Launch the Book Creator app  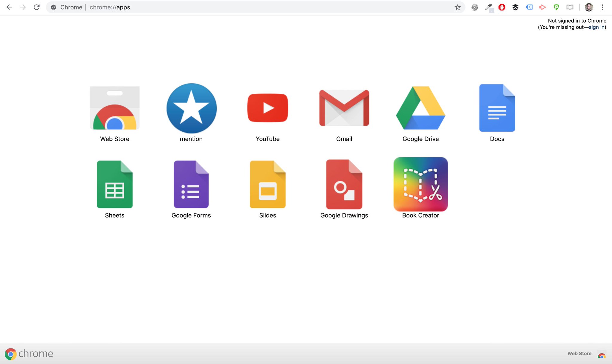[x=420, y=184]
